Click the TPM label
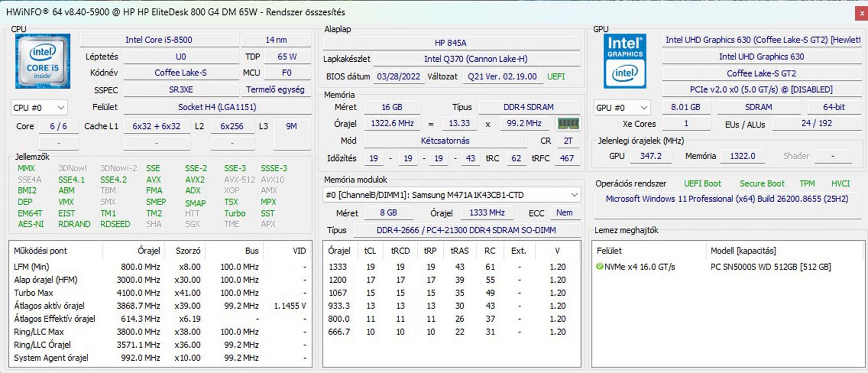868x373 pixels. click(x=807, y=183)
